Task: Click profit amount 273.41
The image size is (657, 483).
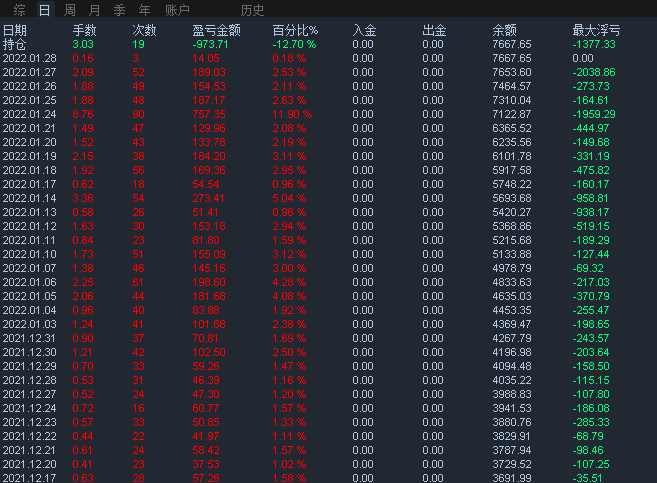Action: point(208,198)
